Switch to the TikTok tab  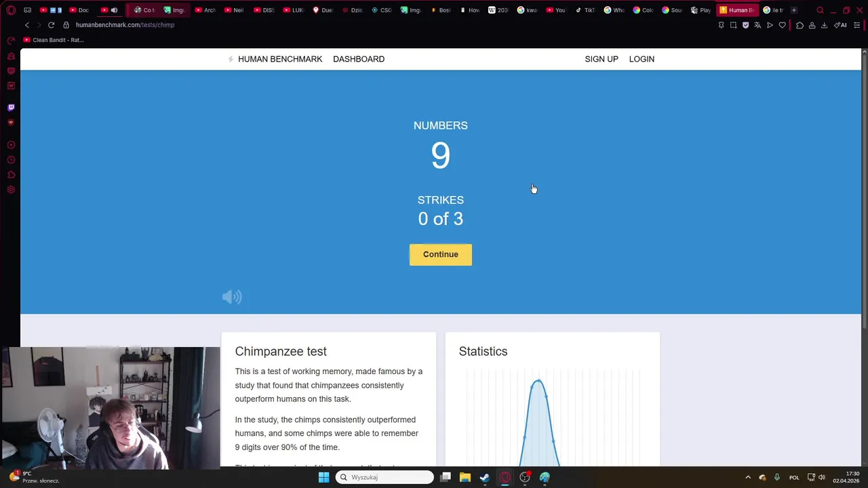pos(585,10)
